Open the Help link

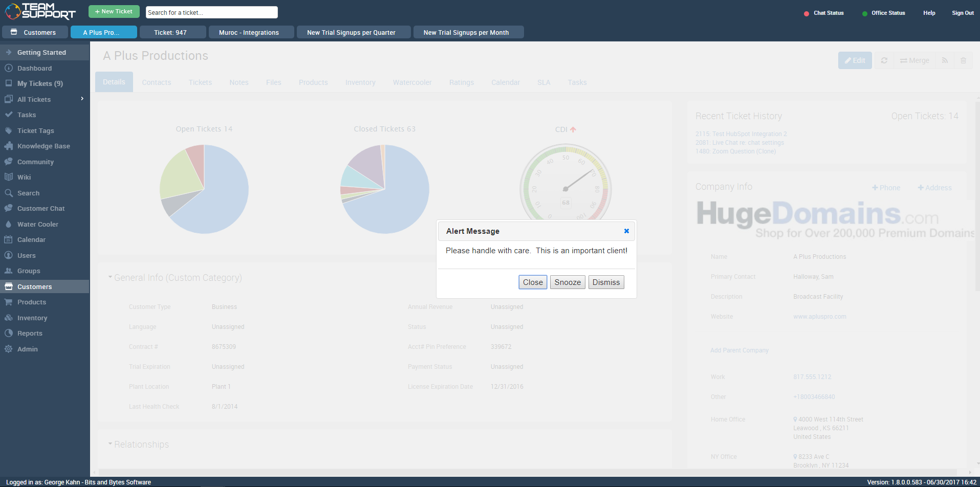929,13
